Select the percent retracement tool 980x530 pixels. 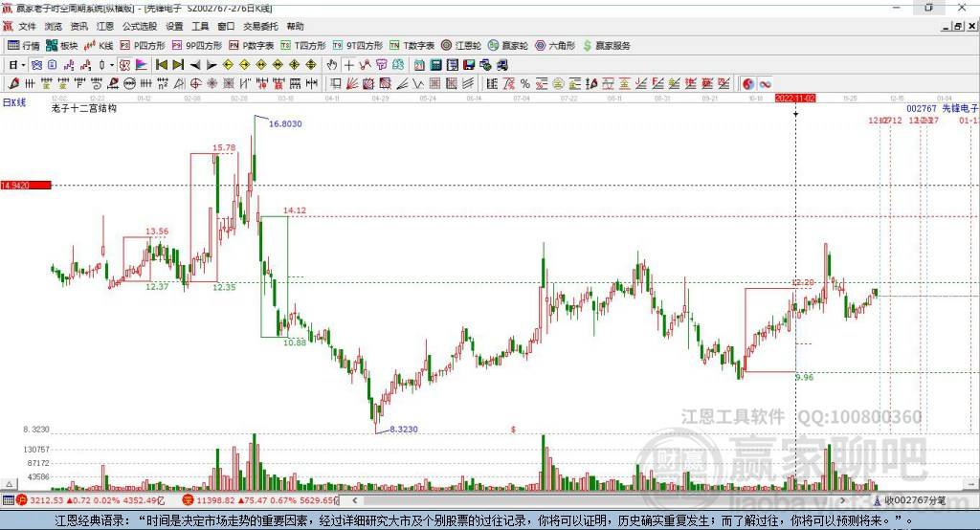(525, 83)
